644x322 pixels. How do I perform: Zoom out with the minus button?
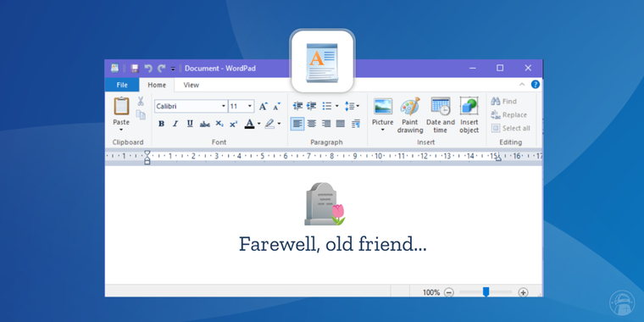(x=449, y=292)
